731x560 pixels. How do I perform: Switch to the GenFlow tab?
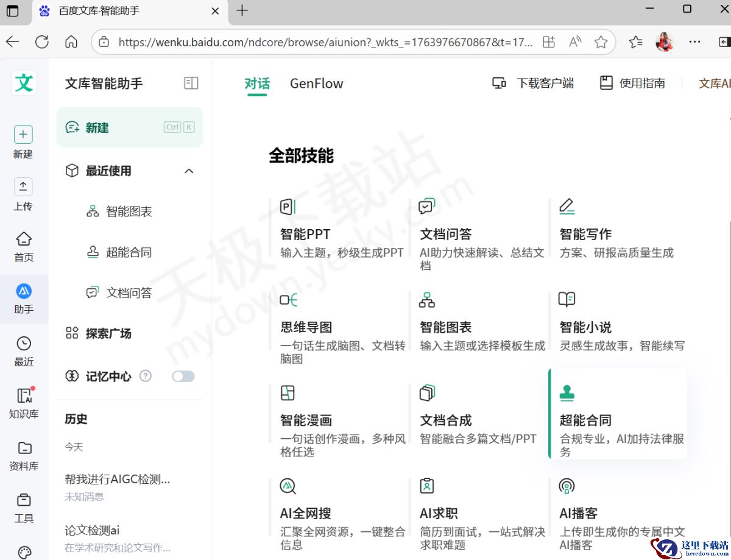tap(316, 83)
